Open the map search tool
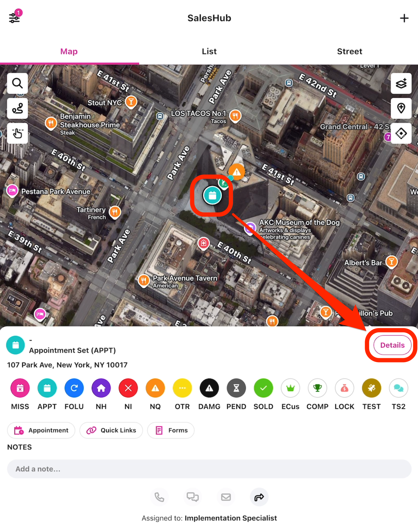This screenshot has height=532, width=418. [17, 83]
